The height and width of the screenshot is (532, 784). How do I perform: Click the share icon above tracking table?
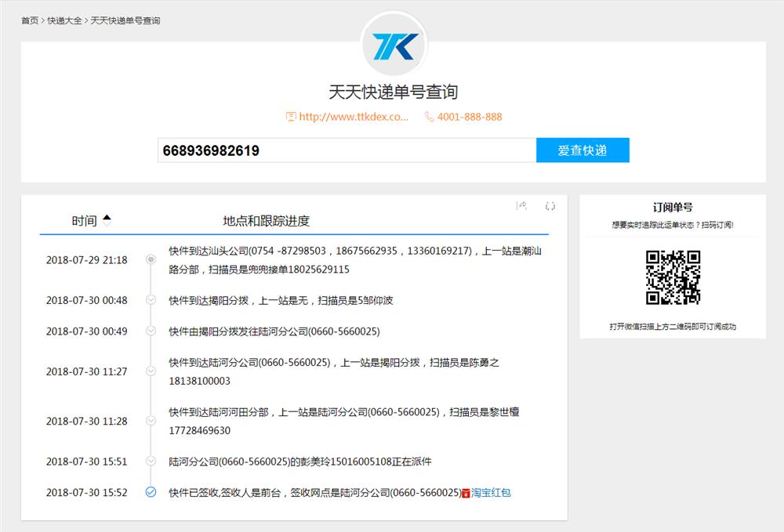tap(521, 206)
